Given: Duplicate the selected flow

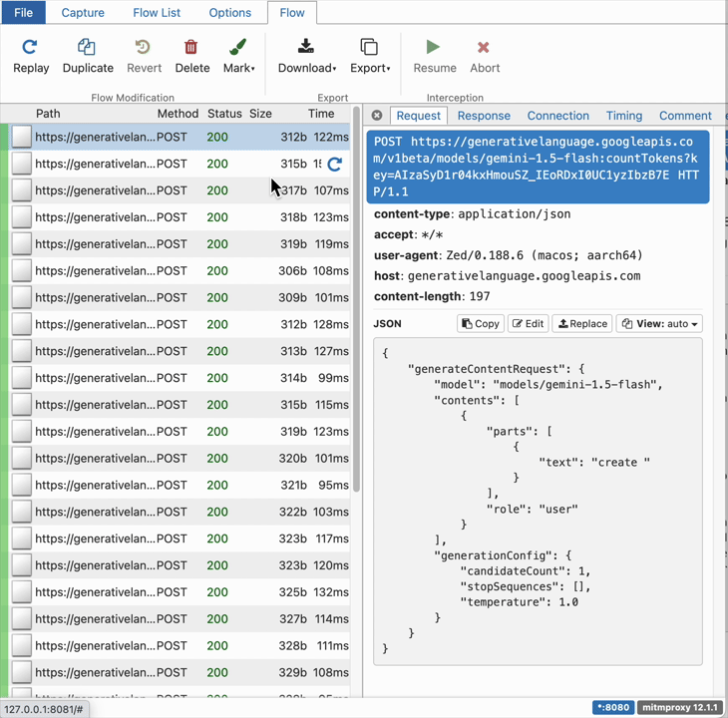Looking at the screenshot, I should pos(88,56).
